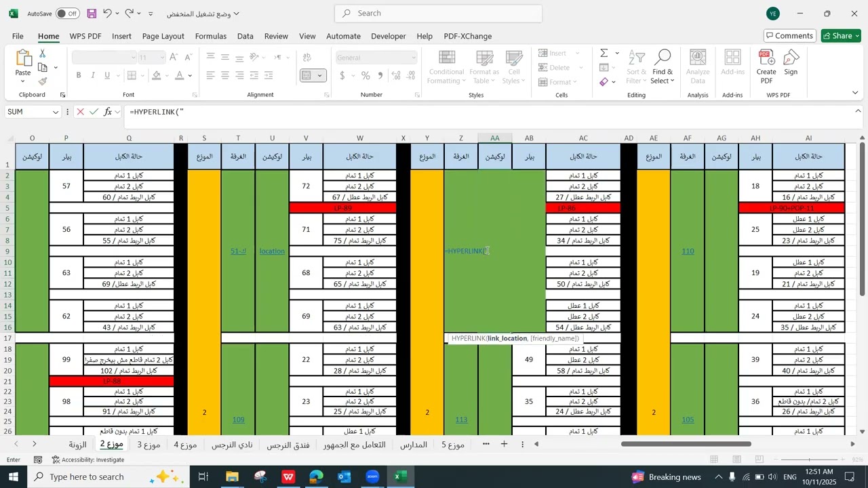Screen dimensions: 868x488
Task: Click the Borders icon
Action: pyautogui.click(x=132, y=75)
